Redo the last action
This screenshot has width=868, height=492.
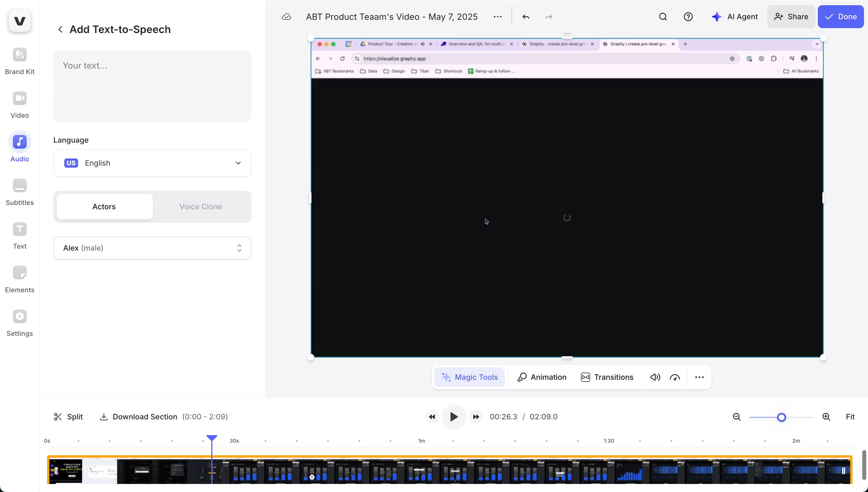click(x=549, y=17)
